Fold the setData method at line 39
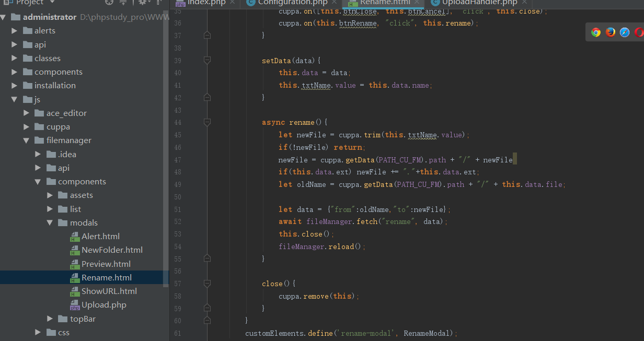This screenshot has height=341, width=644. click(x=207, y=61)
